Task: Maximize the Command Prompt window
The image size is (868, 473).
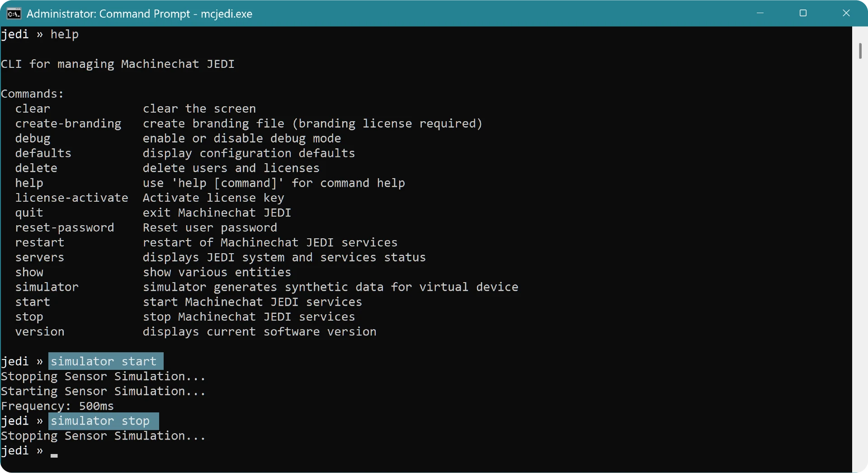Action: coord(803,13)
